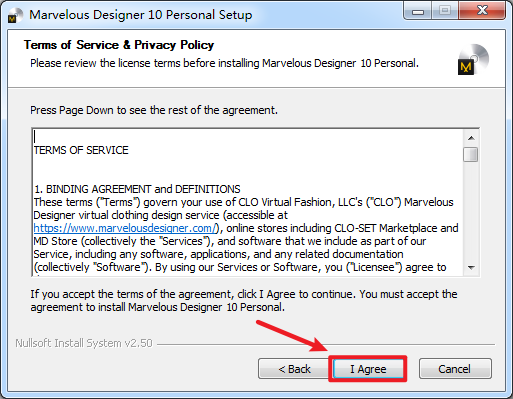Cancel the Marvelous Designer setup
Viewport: 513px width, 399px height.
(x=455, y=369)
